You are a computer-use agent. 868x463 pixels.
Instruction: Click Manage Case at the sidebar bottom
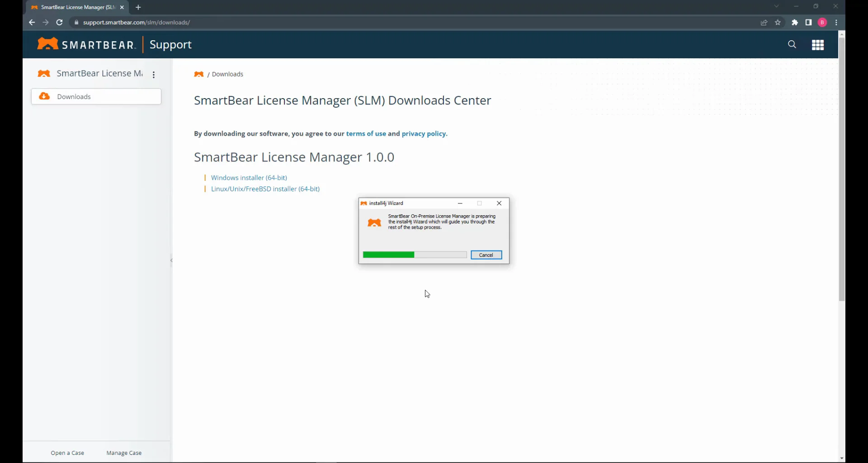tap(124, 453)
